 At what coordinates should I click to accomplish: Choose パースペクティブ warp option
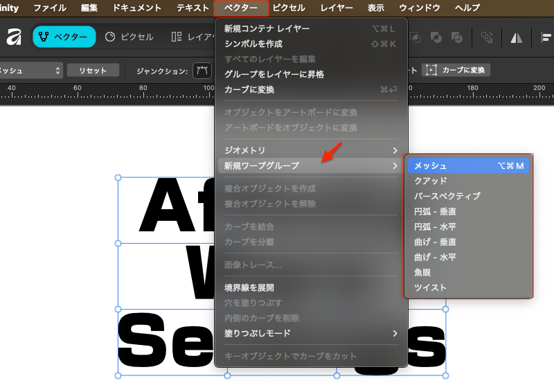tap(447, 196)
